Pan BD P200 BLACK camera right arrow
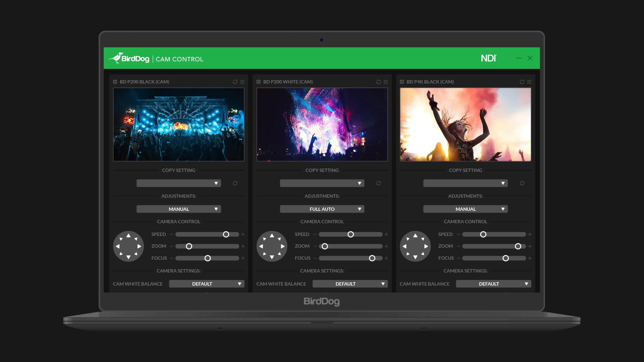Image resolution: width=644 pixels, height=362 pixels. pos(139,246)
